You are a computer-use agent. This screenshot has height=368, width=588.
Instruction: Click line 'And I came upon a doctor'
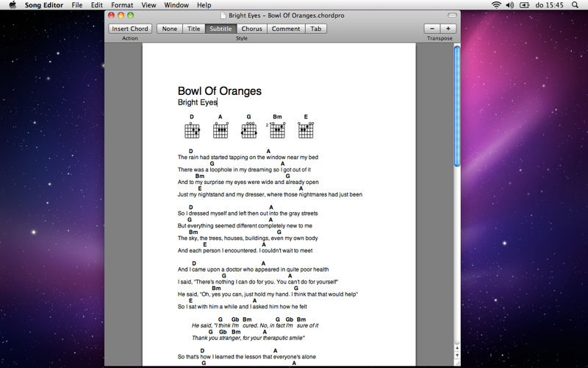pos(253,269)
